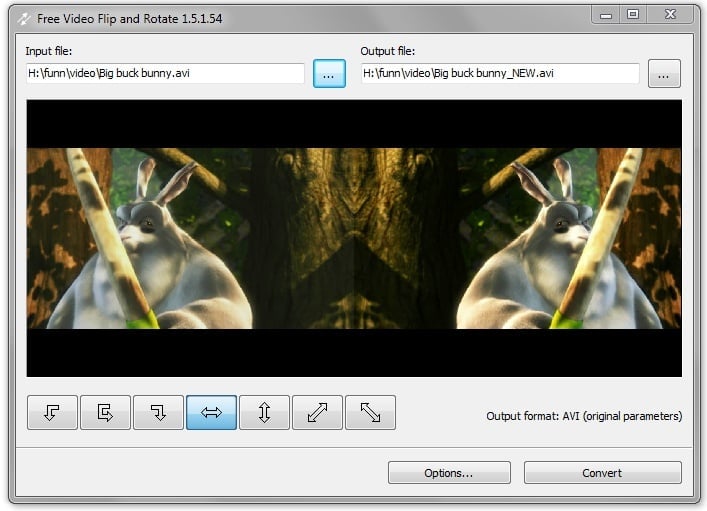This screenshot has width=707, height=511.
Task: Focus the Input file path field
Action: (x=165, y=73)
